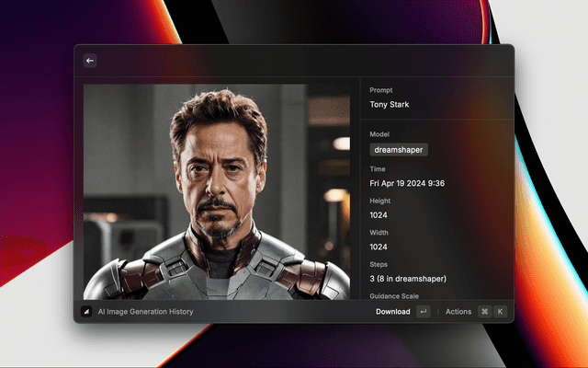Image resolution: width=588 pixels, height=368 pixels.
Task: Click the back arrow button
Action: [x=90, y=61]
